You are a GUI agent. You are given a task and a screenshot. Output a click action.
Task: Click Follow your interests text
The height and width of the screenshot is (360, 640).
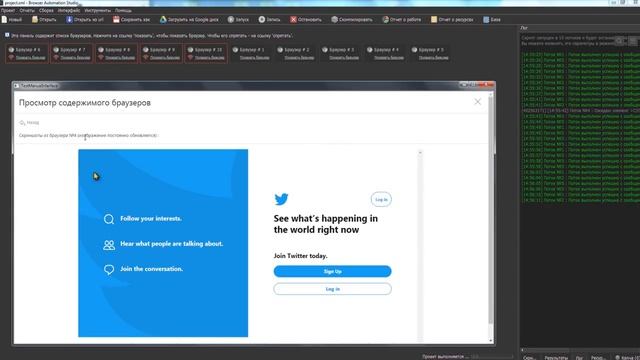[151, 219]
